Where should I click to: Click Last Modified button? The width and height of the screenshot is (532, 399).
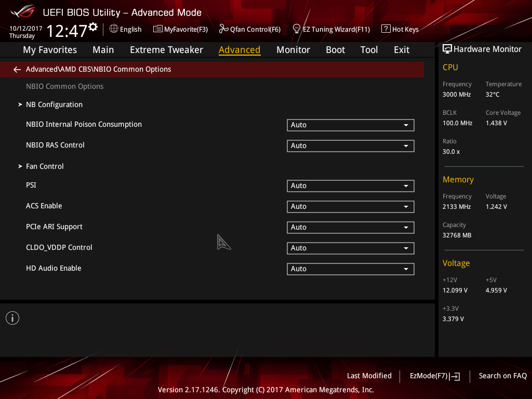tap(369, 376)
